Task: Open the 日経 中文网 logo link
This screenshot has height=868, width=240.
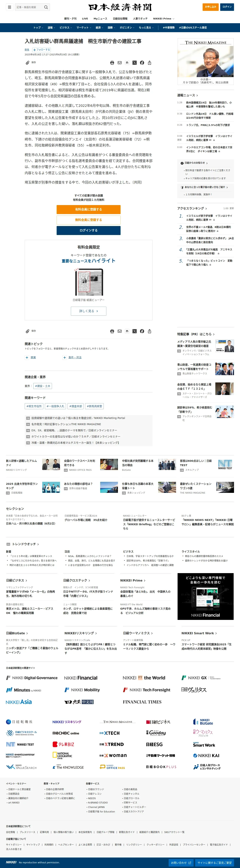Action: point(79,702)
